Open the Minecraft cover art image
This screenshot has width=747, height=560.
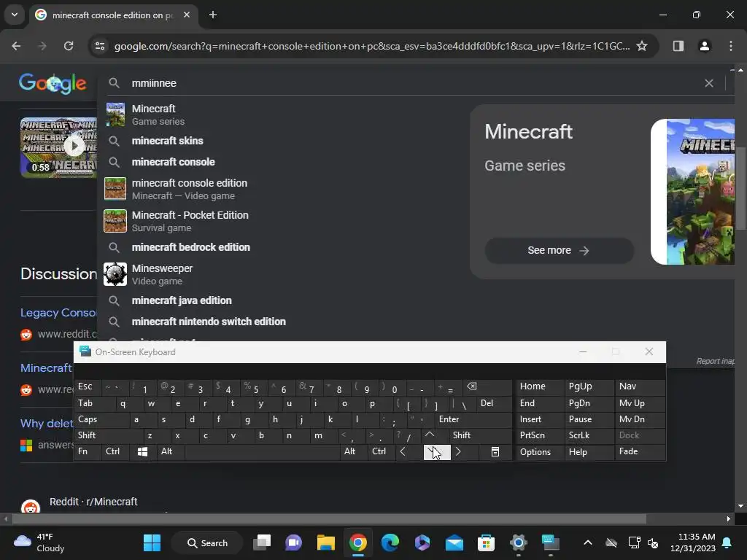coord(693,192)
